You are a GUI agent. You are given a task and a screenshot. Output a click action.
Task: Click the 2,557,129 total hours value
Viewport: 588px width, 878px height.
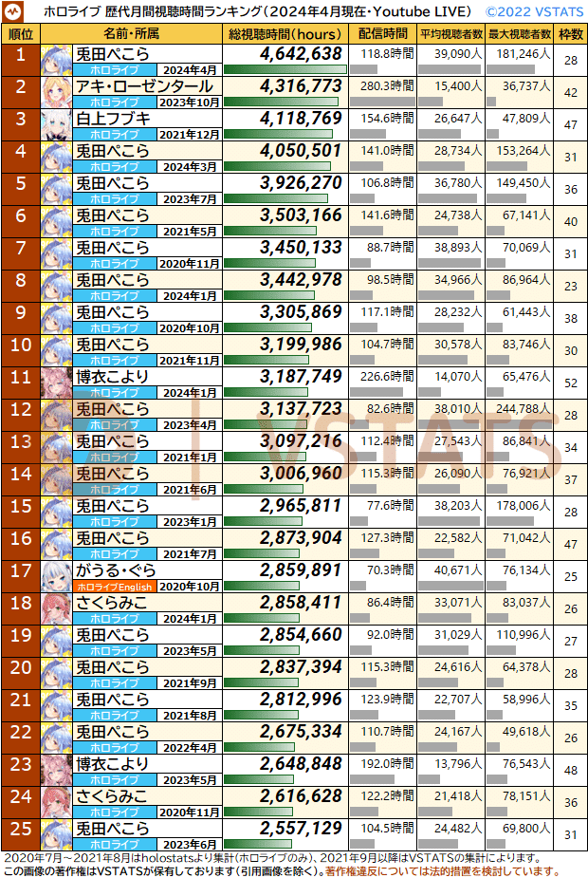click(x=301, y=828)
